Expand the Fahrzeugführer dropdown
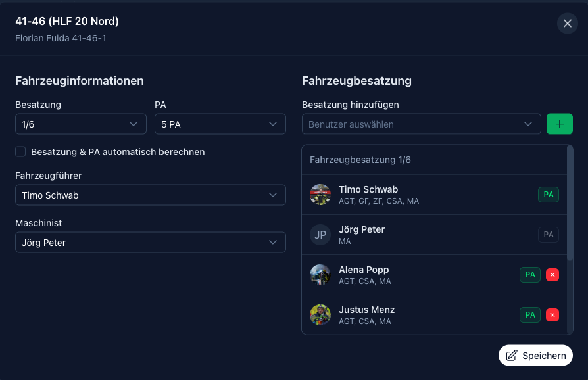 pos(150,195)
